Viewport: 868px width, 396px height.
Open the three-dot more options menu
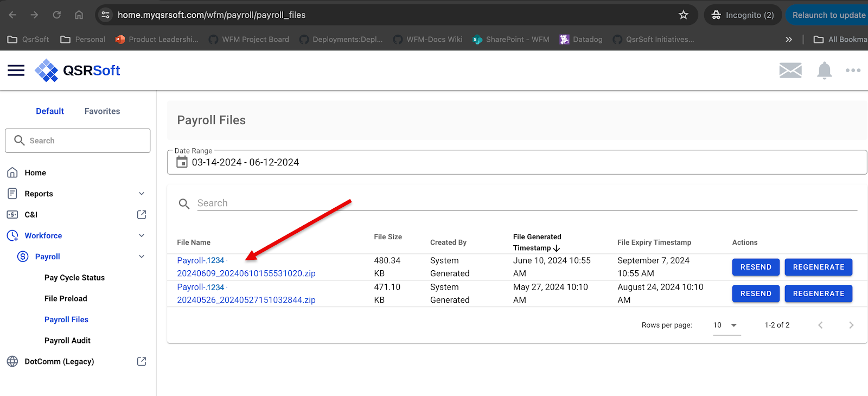(x=853, y=71)
